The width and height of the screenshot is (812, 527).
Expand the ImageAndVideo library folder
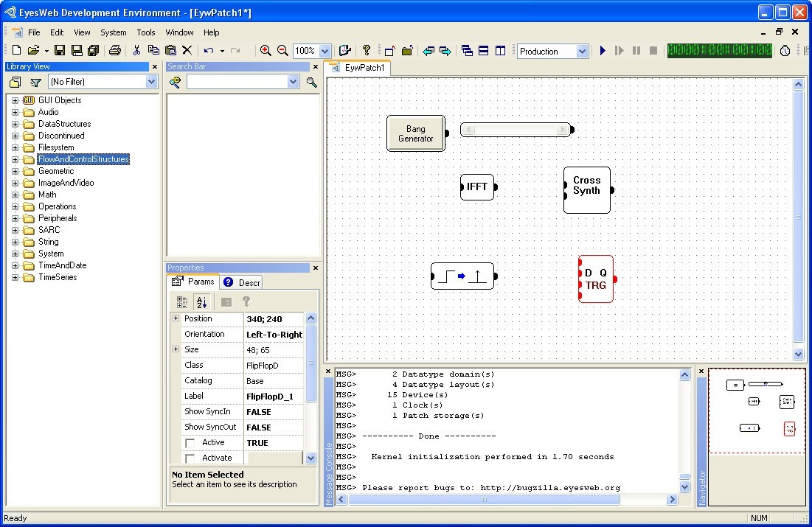[x=15, y=183]
